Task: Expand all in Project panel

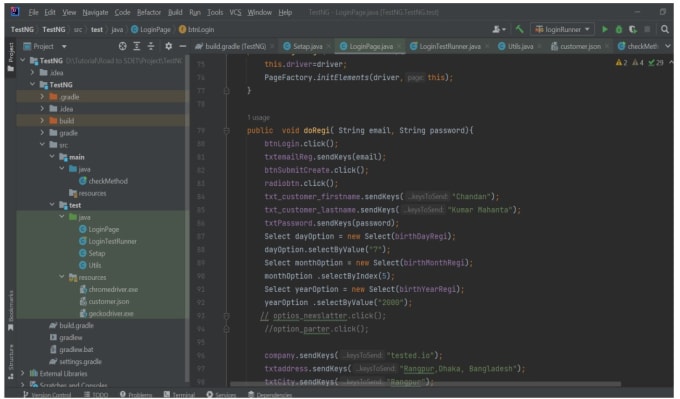Action: coord(137,46)
